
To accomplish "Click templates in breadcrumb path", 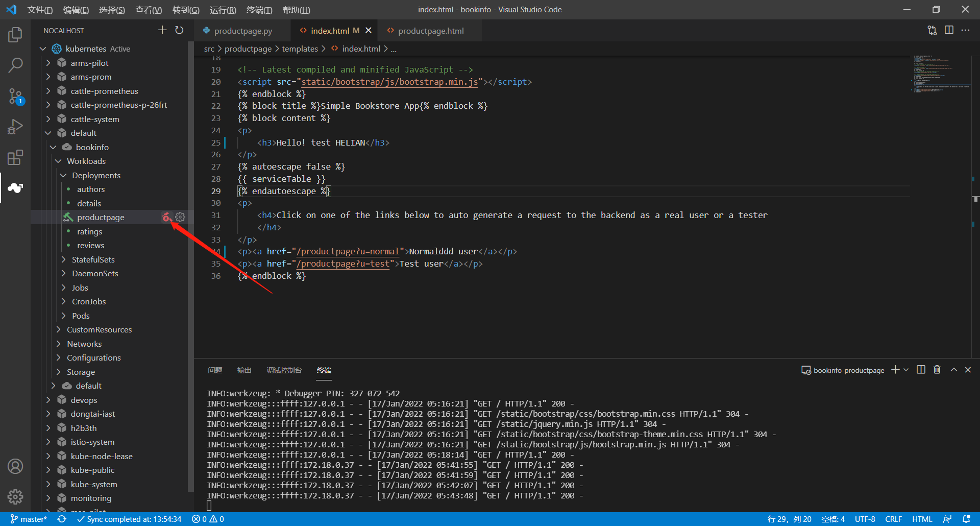I will point(300,49).
